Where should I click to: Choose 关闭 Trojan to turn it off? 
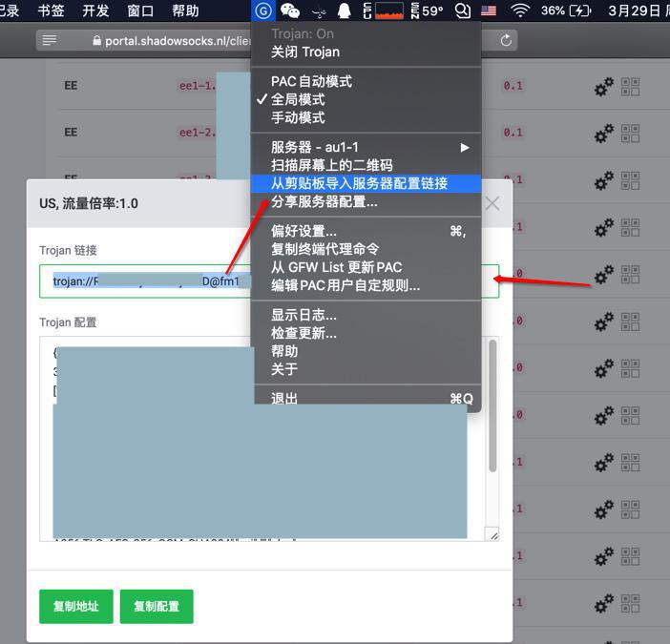click(x=366, y=52)
